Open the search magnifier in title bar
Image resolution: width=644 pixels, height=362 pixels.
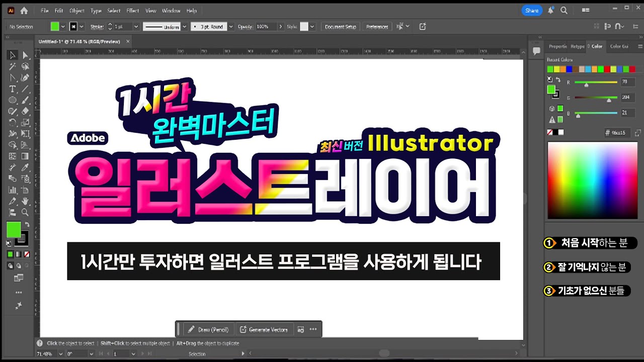click(564, 10)
